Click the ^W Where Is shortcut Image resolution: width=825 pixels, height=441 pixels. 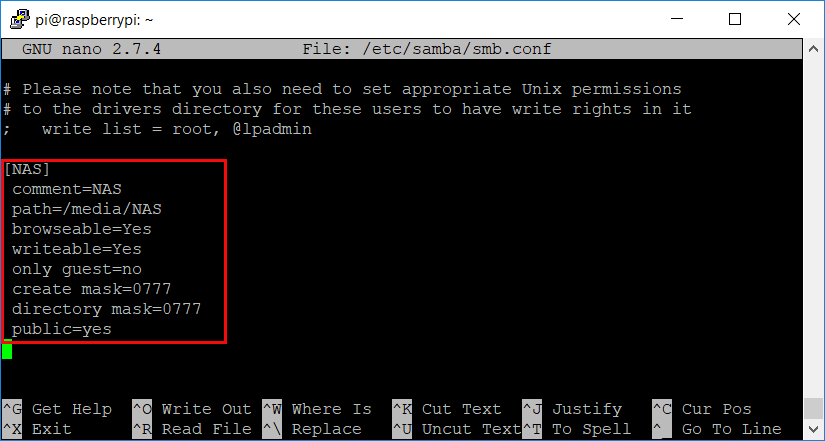point(317,409)
